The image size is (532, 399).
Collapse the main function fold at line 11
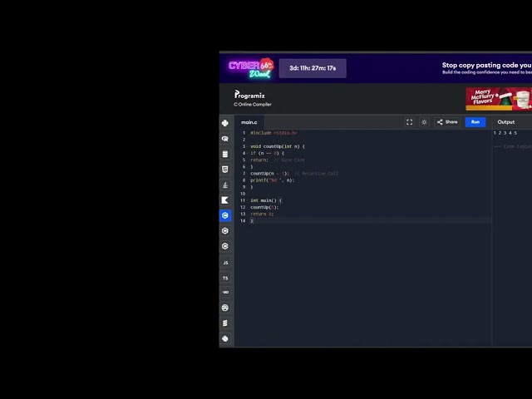coord(248,200)
